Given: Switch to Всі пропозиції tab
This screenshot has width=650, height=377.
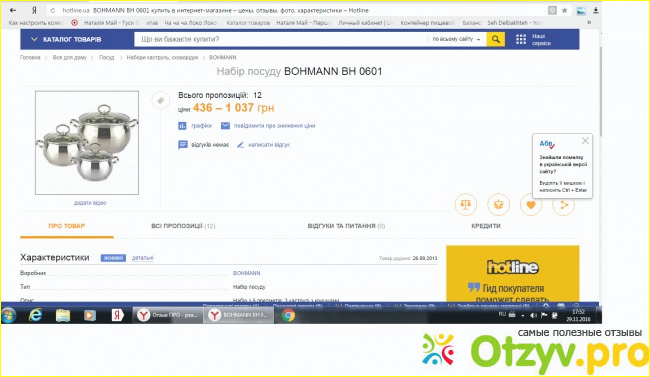Looking at the screenshot, I should pyautogui.click(x=183, y=226).
